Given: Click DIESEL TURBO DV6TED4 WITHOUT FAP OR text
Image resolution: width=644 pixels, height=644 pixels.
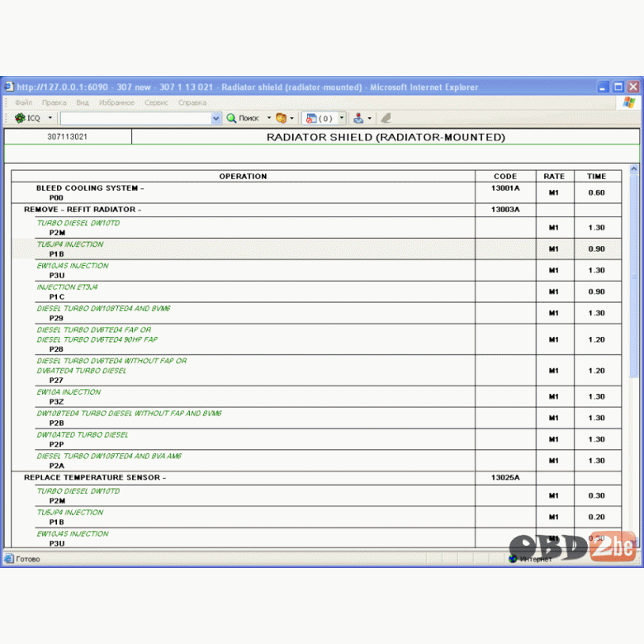Looking at the screenshot, I should [x=111, y=361].
